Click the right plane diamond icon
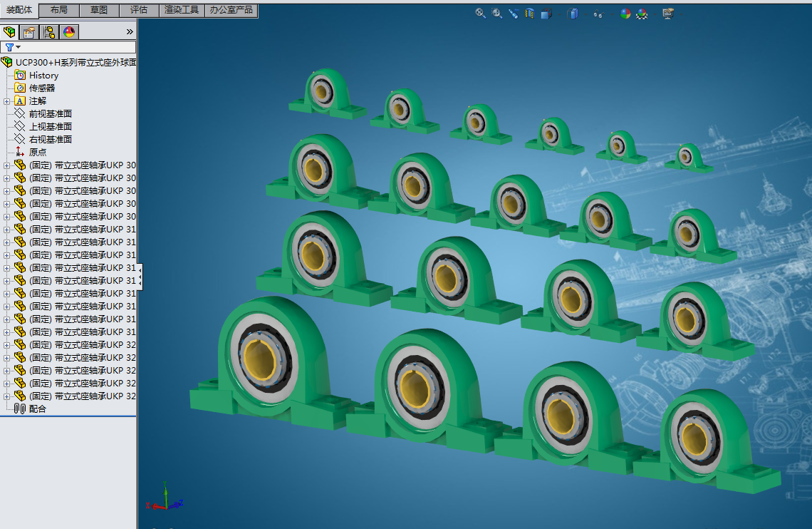812x529 pixels. [x=20, y=139]
